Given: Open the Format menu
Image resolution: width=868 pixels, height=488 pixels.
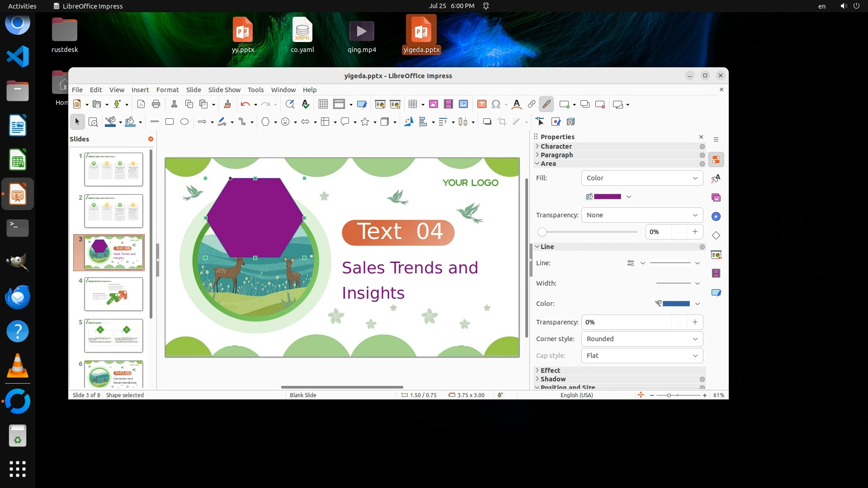Looking at the screenshot, I should pos(167,90).
